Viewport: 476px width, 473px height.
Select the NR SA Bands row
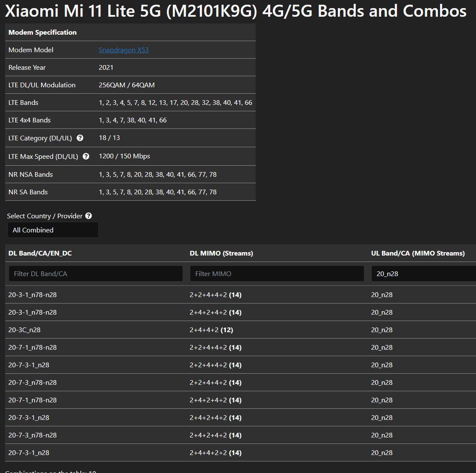click(130, 192)
